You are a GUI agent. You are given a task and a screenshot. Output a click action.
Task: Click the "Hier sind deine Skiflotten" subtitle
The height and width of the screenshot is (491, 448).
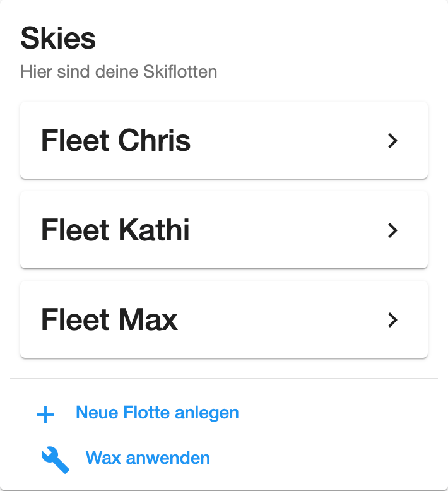(119, 71)
